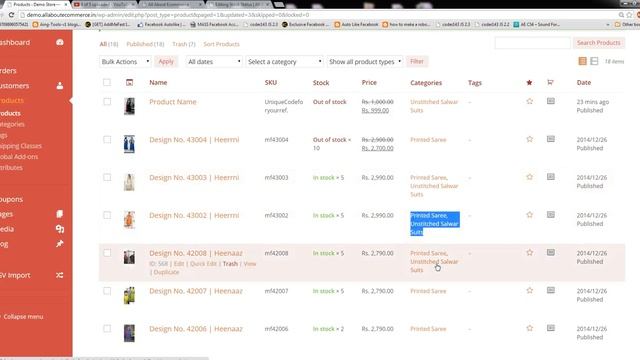Click the product type cart column header

550,82
